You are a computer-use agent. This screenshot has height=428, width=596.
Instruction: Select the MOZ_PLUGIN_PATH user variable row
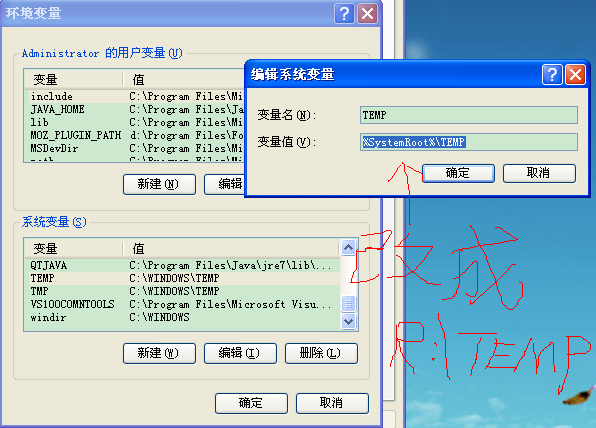click(136, 135)
